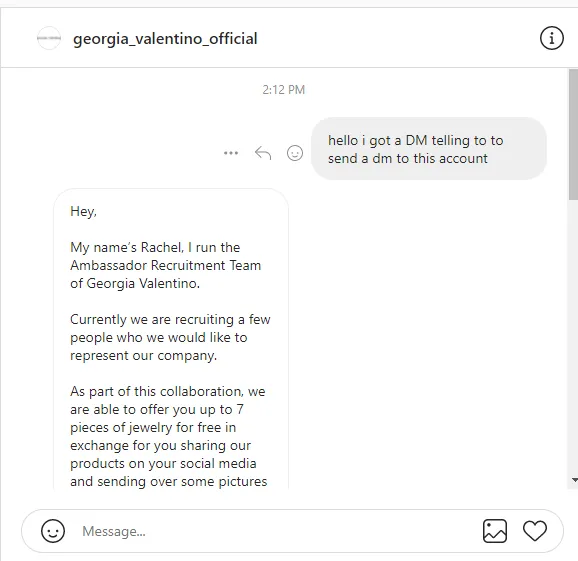Open conversation details via the info icon
Image resolution: width=578 pixels, height=561 pixels.
[551, 38]
